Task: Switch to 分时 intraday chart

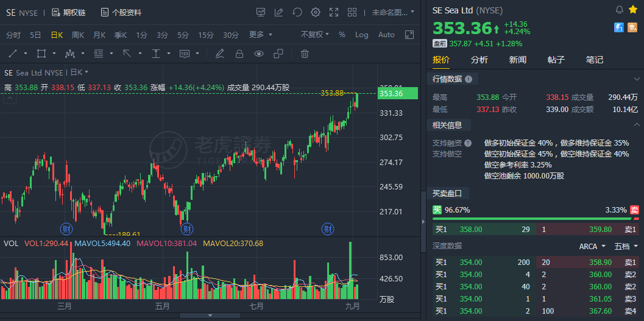Action: (x=13, y=35)
